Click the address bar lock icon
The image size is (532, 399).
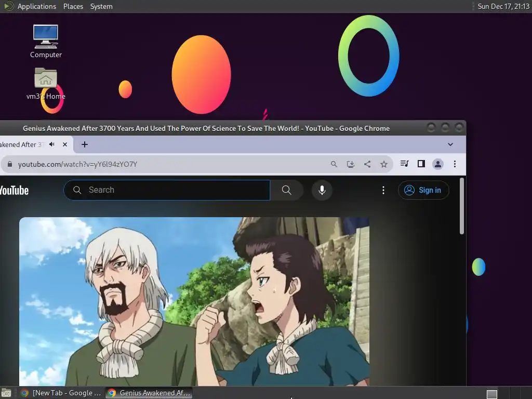click(x=10, y=164)
